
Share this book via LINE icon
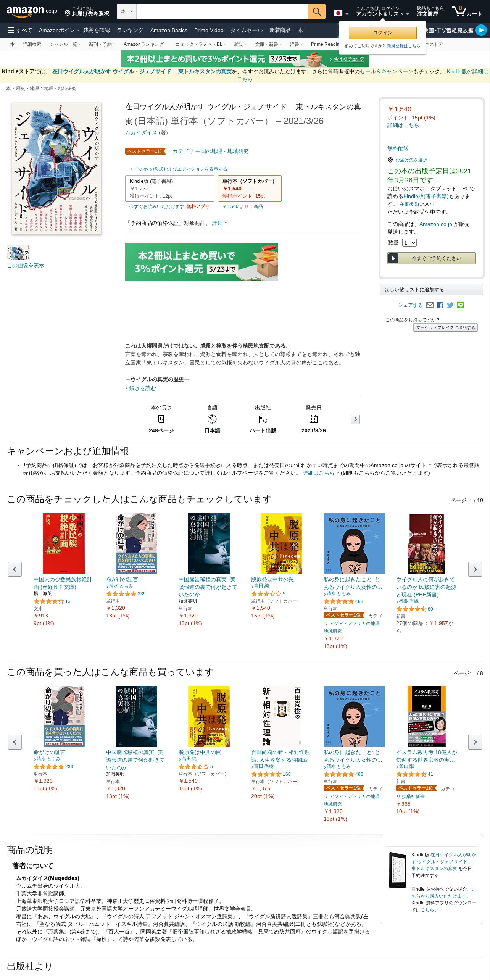click(461, 305)
